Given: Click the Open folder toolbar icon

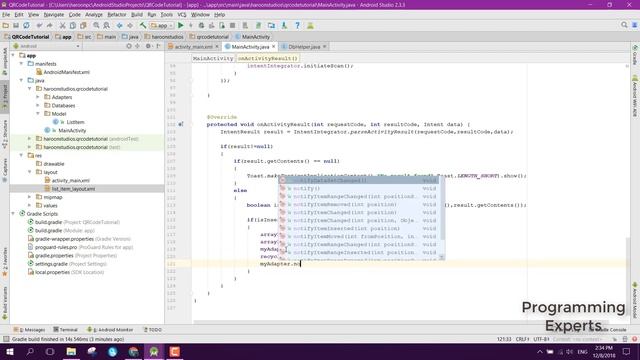Looking at the screenshot, I should coord(6,25).
